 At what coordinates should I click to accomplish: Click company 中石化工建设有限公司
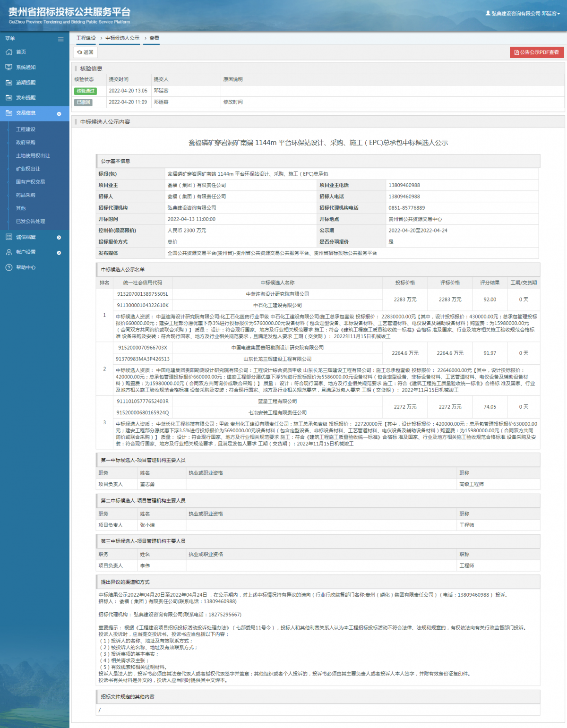click(x=277, y=305)
